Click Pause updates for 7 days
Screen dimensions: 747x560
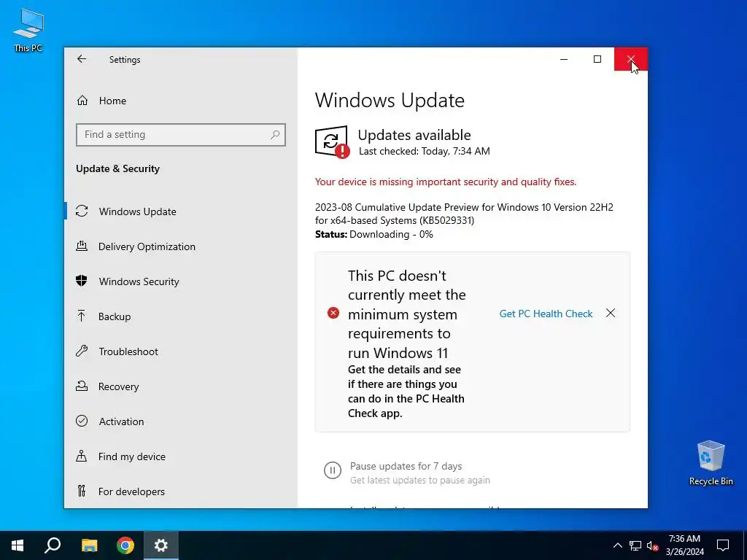click(x=406, y=466)
